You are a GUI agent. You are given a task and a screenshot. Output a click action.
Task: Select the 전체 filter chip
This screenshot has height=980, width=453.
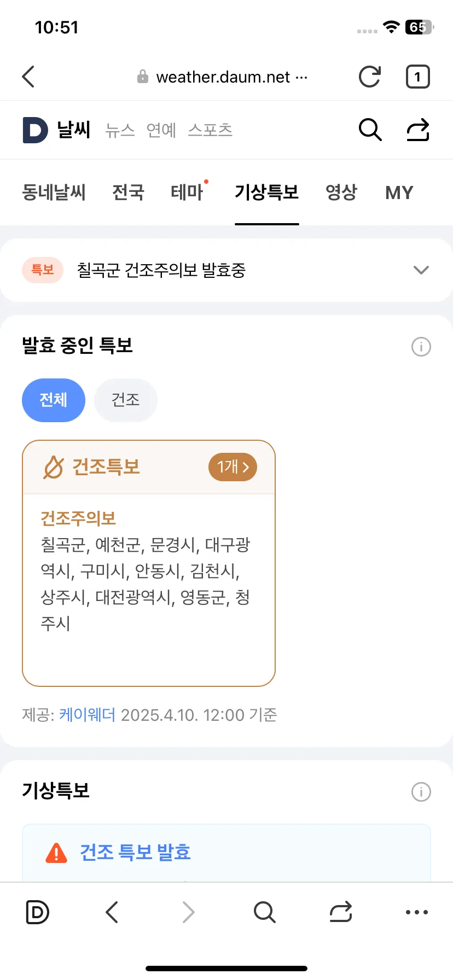[x=54, y=400]
